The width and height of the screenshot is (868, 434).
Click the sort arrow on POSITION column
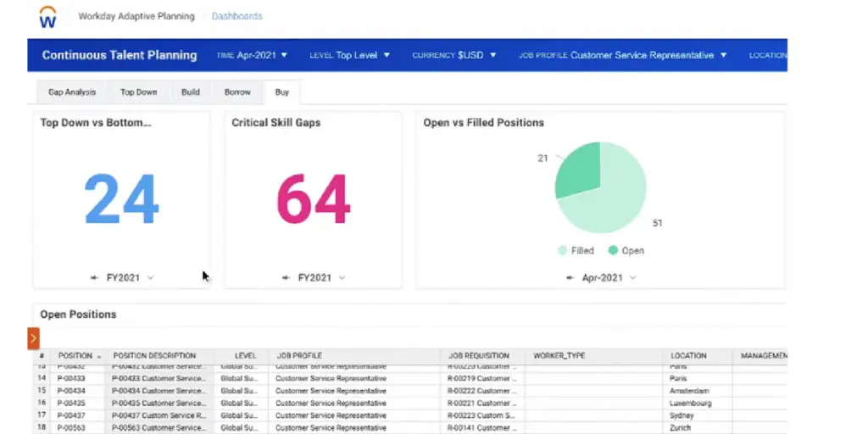click(99, 357)
